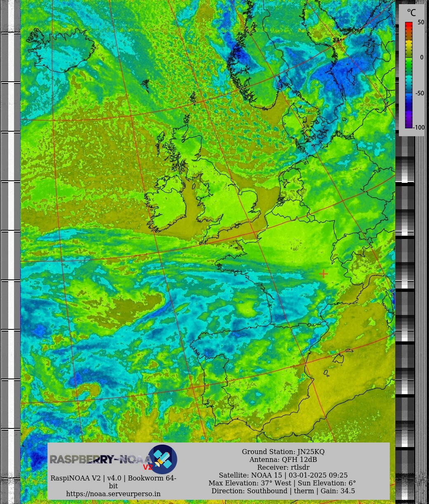Screen dimensions: 429x504
Task: Click the 50 label on temperature legend
Action: pos(421,23)
